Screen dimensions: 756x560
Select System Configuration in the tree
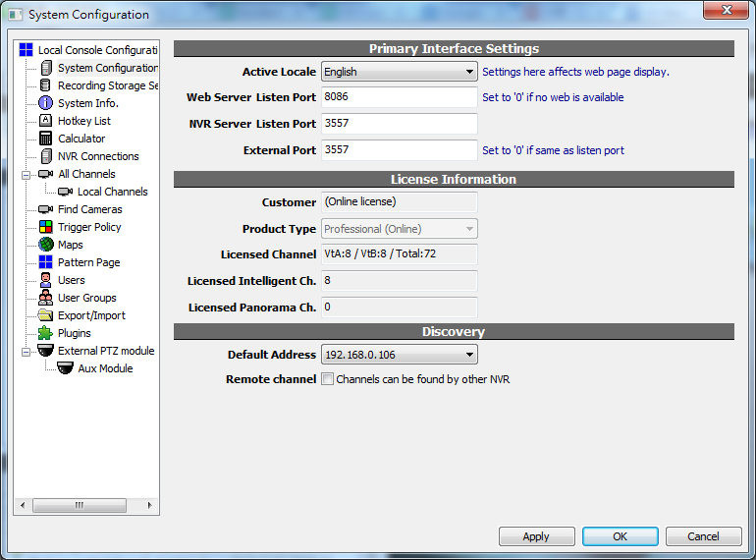[108, 68]
